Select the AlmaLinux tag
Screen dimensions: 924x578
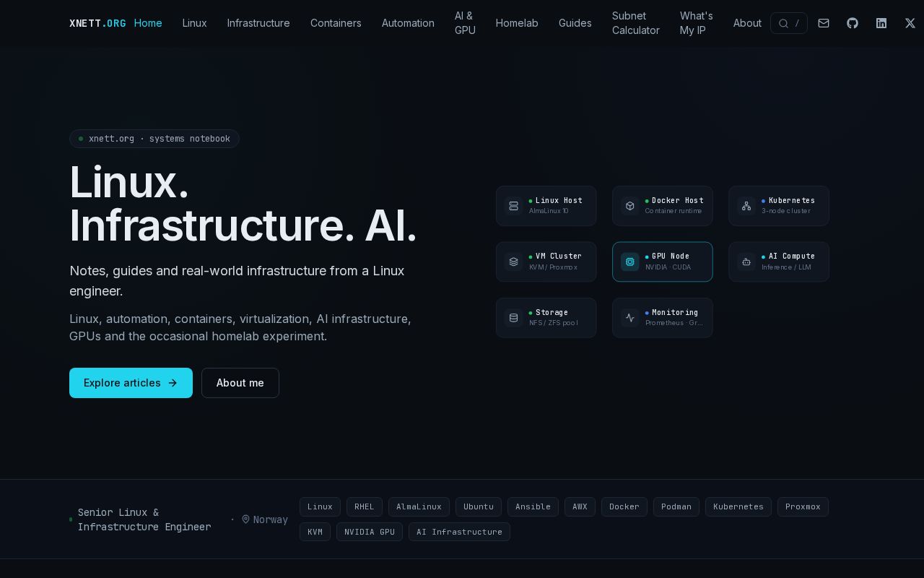[x=419, y=506]
